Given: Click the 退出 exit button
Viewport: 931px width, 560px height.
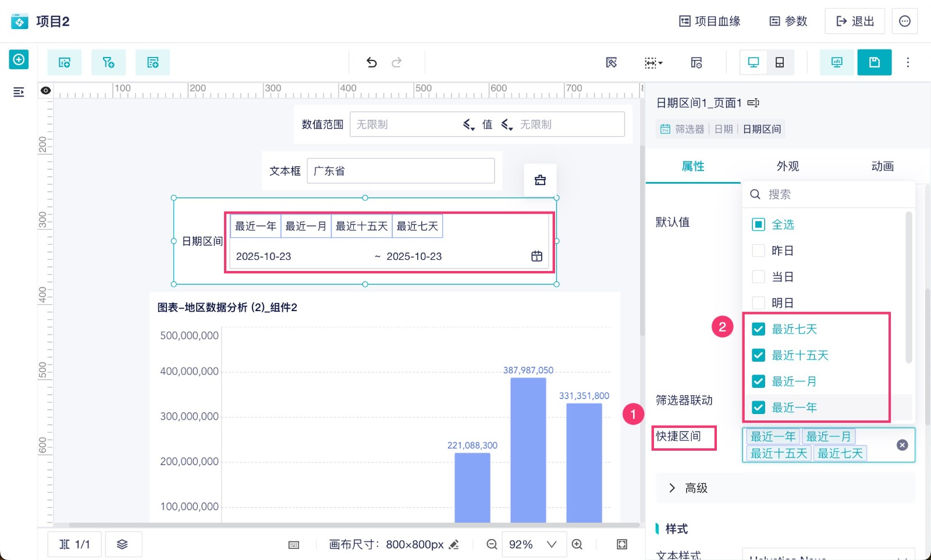Looking at the screenshot, I should tap(855, 22).
